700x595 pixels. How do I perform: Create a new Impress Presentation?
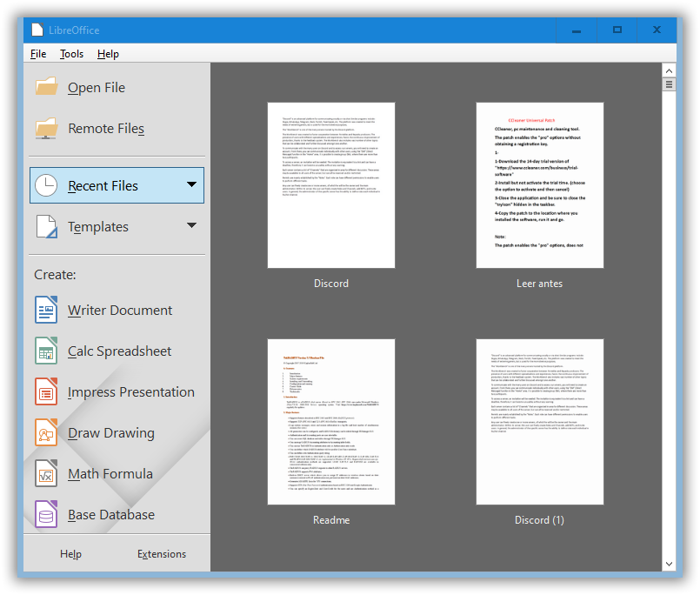click(130, 392)
